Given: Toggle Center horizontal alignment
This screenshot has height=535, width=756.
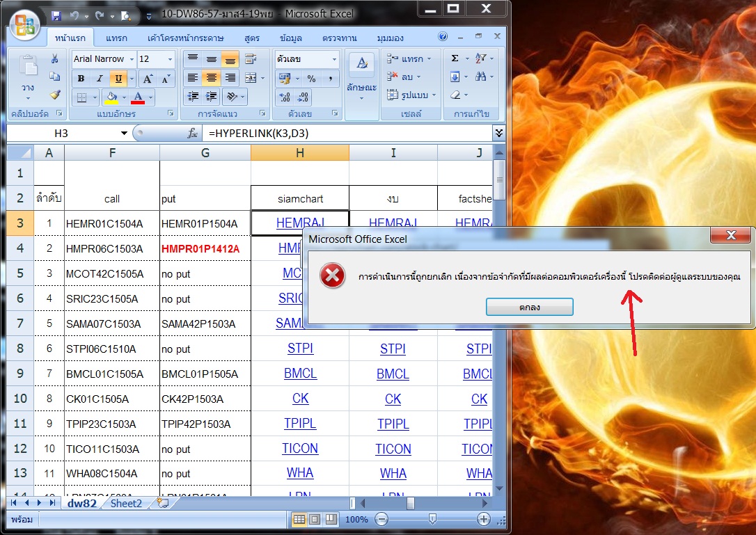Looking at the screenshot, I should tap(211, 78).
